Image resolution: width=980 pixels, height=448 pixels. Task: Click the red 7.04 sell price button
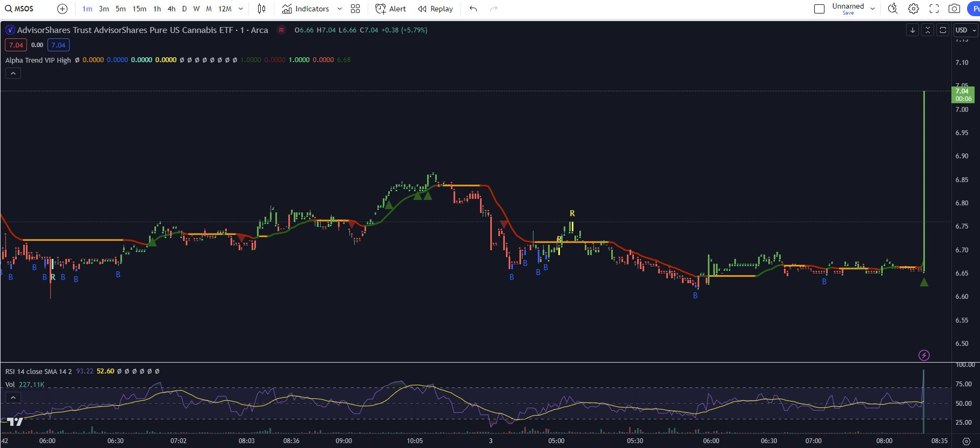[16, 45]
